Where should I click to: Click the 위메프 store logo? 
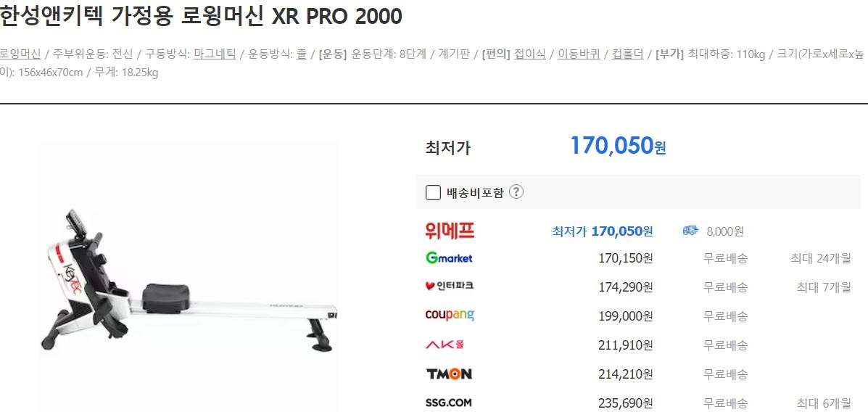coord(450,231)
